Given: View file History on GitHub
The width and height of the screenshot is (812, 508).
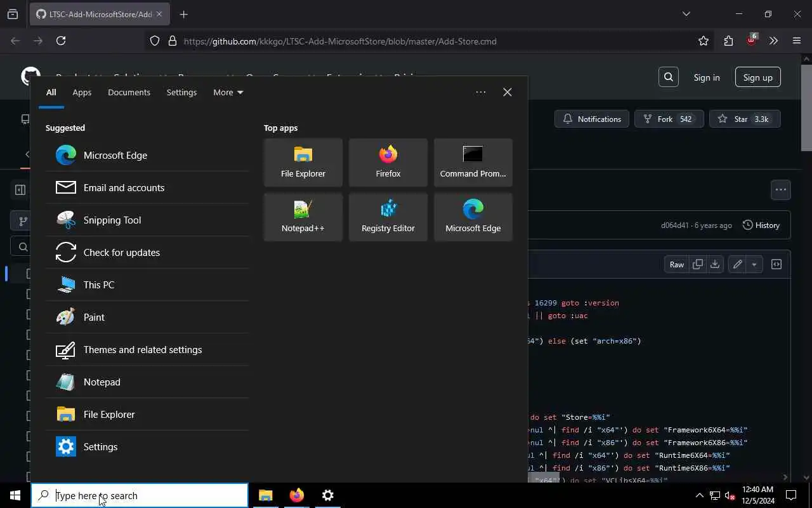Looking at the screenshot, I should (x=761, y=225).
